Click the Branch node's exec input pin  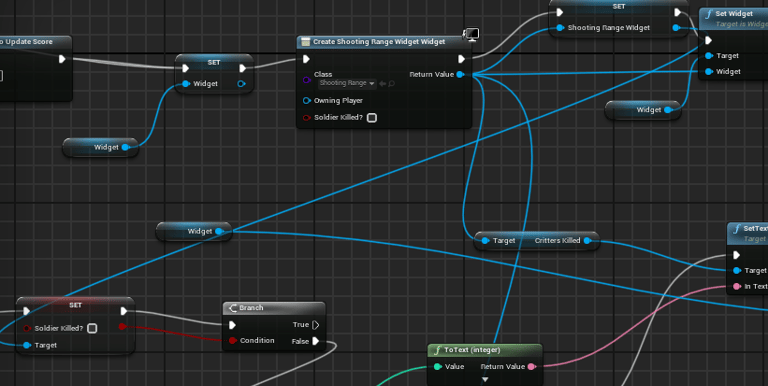pos(232,325)
